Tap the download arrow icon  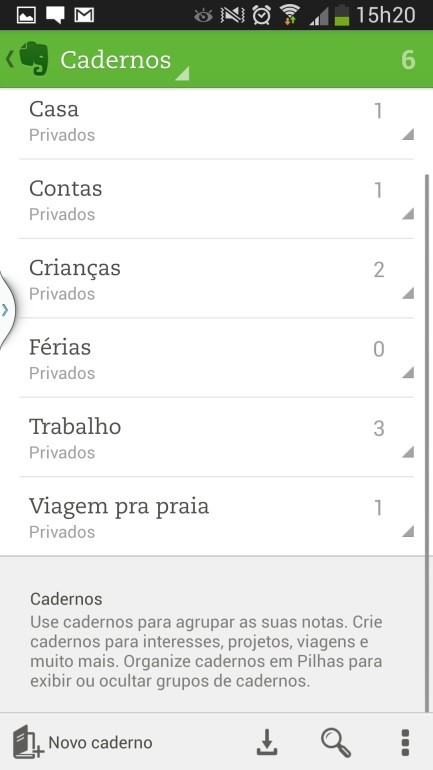coord(267,742)
